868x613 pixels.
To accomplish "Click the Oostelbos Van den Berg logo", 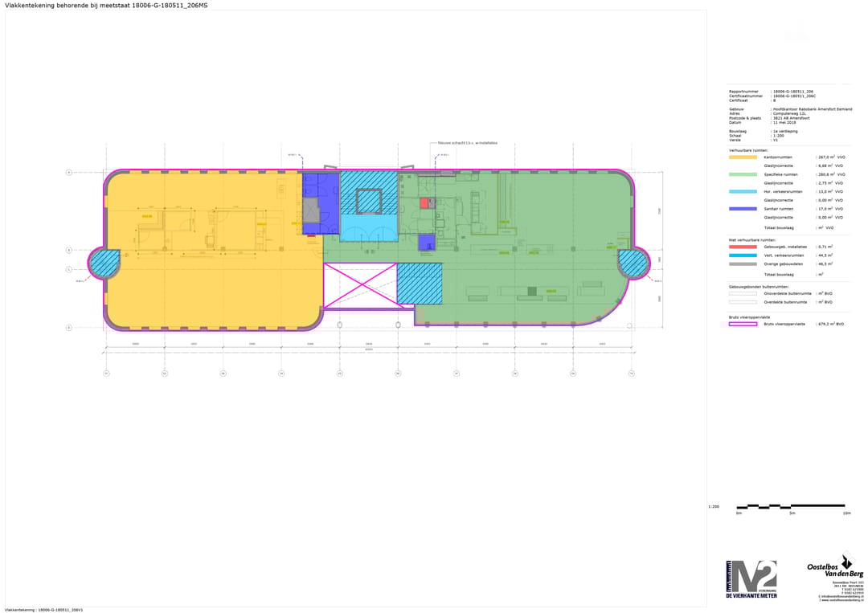I will click(x=835, y=567).
